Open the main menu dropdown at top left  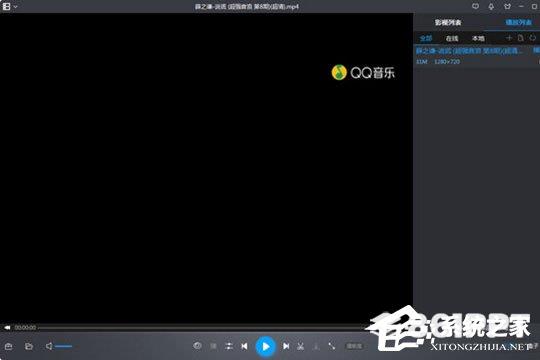(x=10, y=6)
